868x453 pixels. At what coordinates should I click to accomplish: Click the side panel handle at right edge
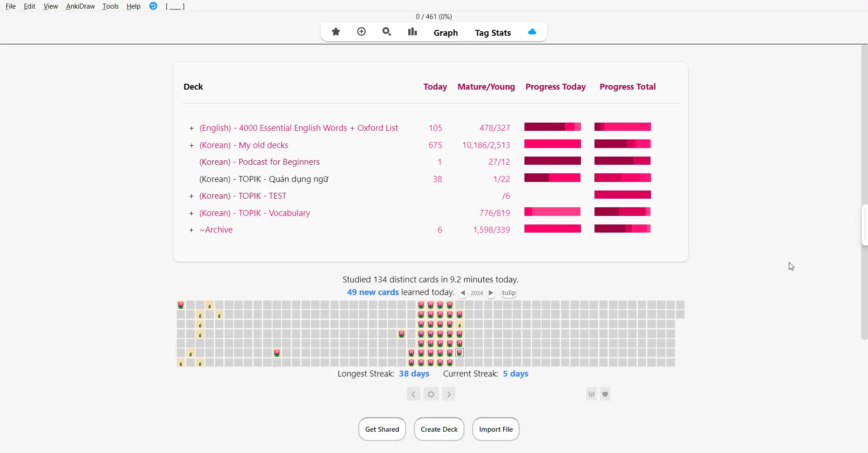pyautogui.click(x=865, y=225)
